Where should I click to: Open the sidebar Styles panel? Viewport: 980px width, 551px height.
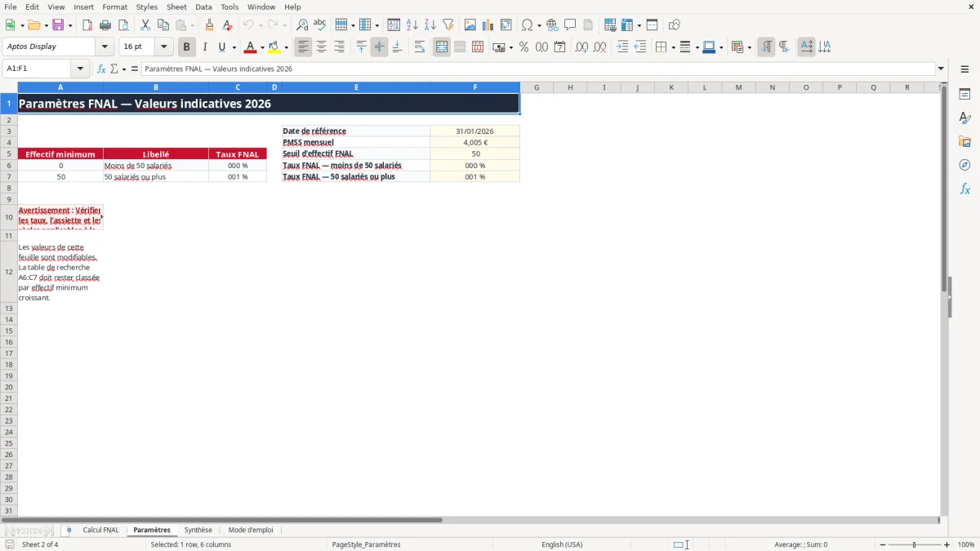(964, 118)
